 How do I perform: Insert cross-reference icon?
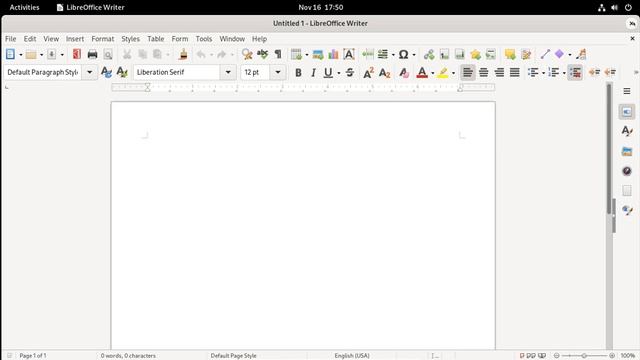click(491, 54)
